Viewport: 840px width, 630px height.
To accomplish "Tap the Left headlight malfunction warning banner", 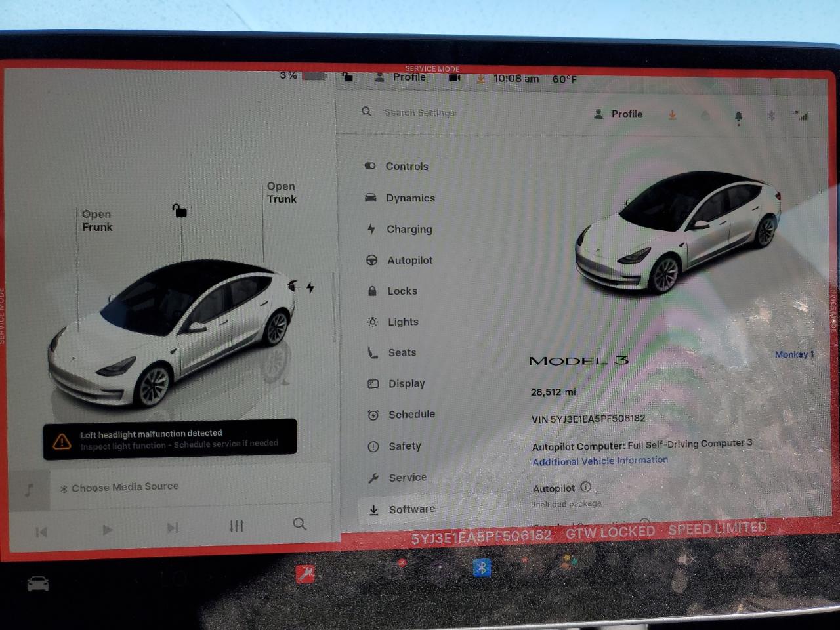I will pos(171,440).
